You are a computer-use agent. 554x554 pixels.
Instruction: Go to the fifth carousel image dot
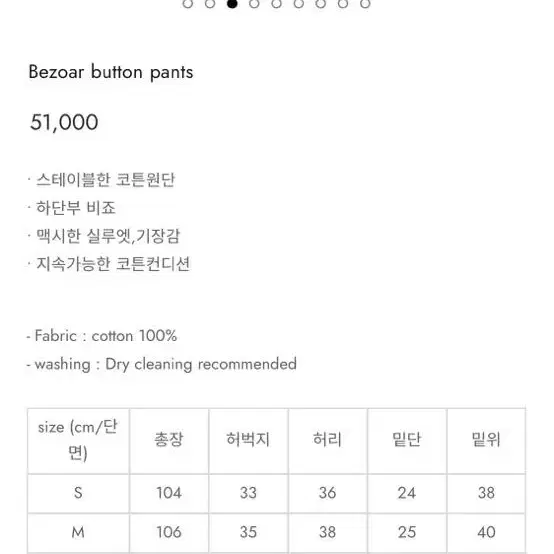276,4
